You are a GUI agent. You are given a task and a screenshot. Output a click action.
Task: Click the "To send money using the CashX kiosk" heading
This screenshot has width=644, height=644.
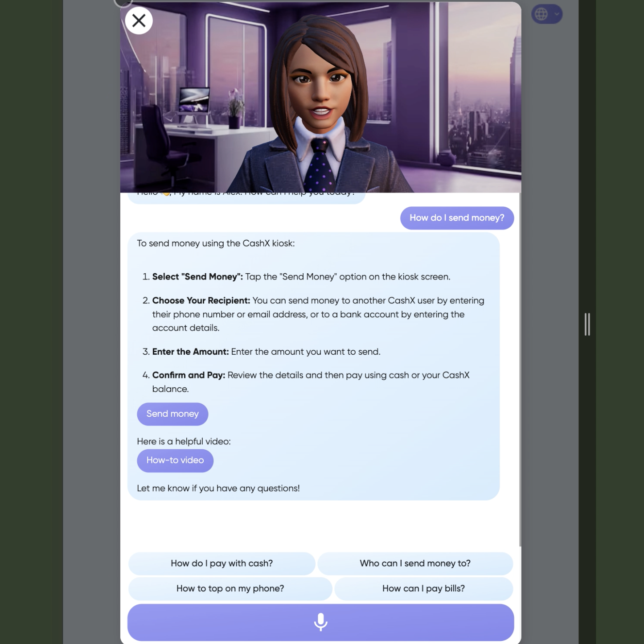coord(216,243)
